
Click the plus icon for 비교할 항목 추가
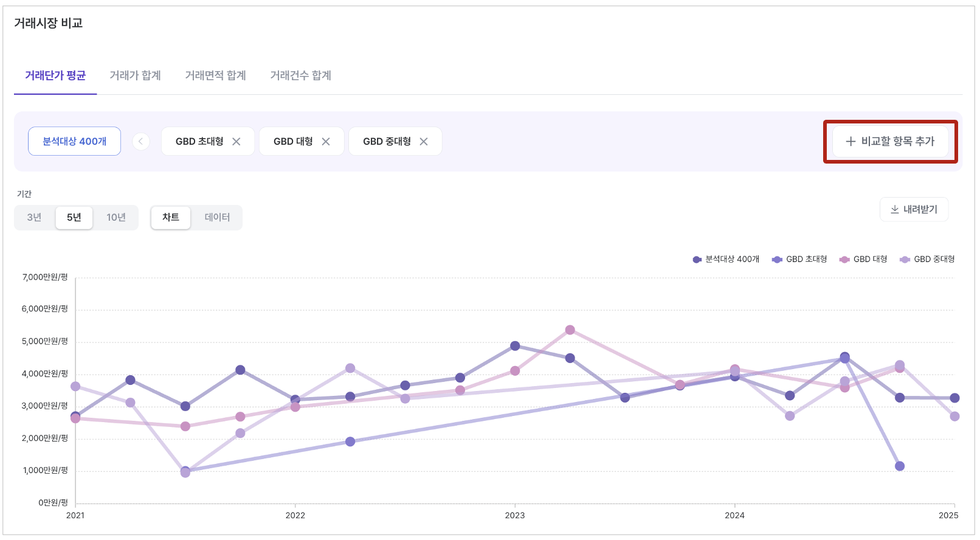coord(851,142)
